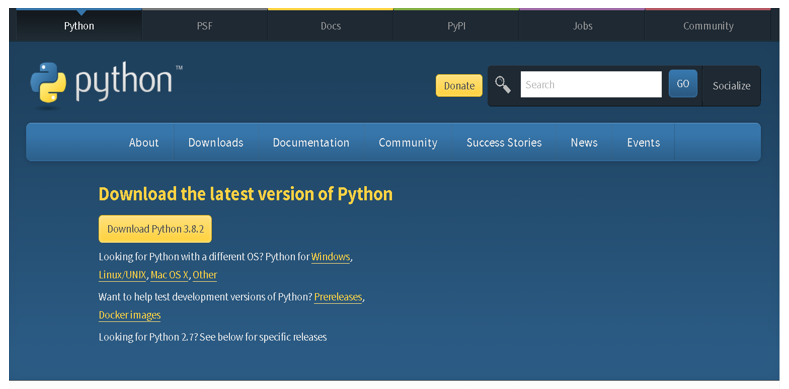Open the PyPI top tab

[456, 26]
